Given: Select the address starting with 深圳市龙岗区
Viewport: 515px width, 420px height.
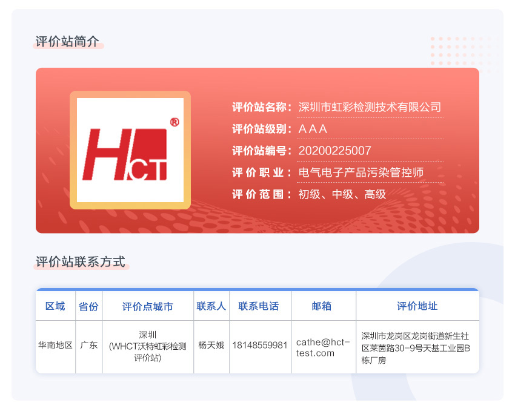Looking at the screenshot, I should tap(416, 348).
